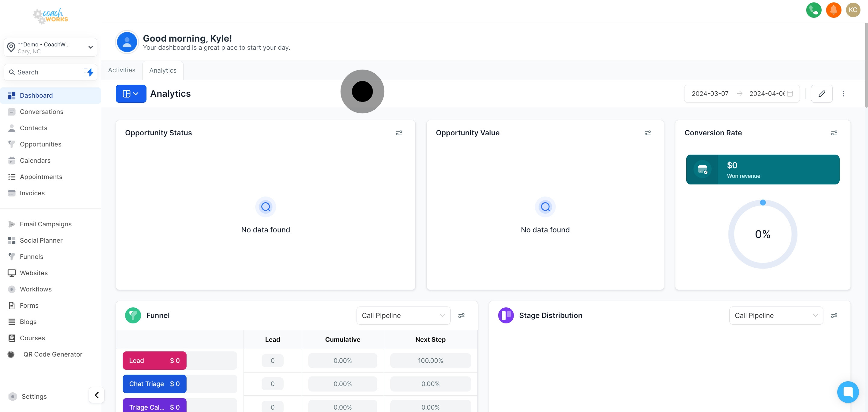Go to Settings in the sidebar
The height and width of the screenshot is (412, 868).
coord(34,397)
